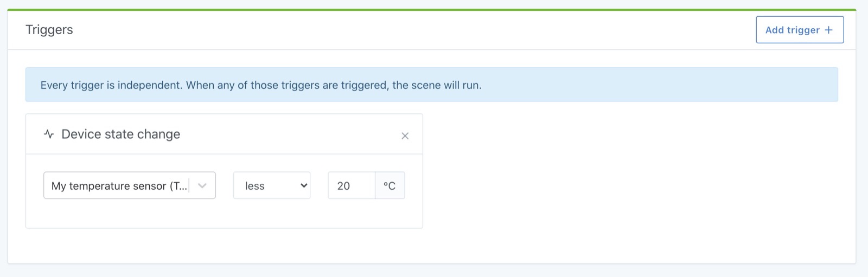Click the pulse icon beside Device state change
Screen dimensions: 868x277
(x=49, y=134)
